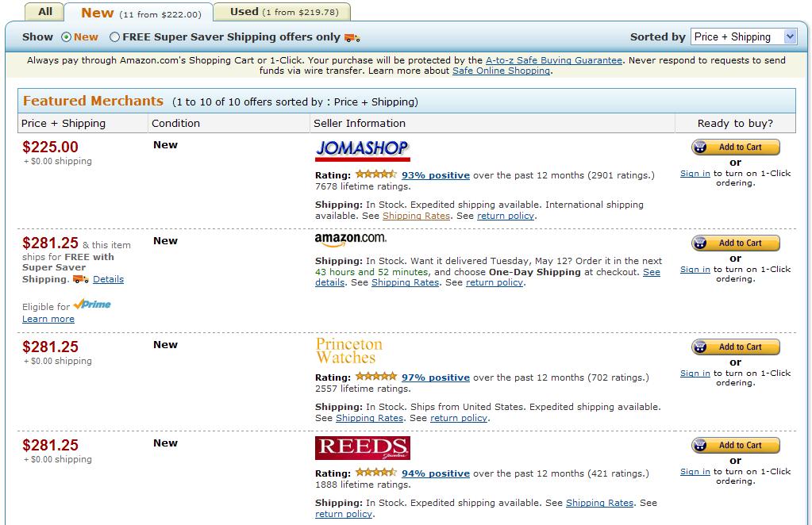This screenshot has width=812, height=525.
Task: Click the amazon.com seller logo
Action: coord(351,240)
